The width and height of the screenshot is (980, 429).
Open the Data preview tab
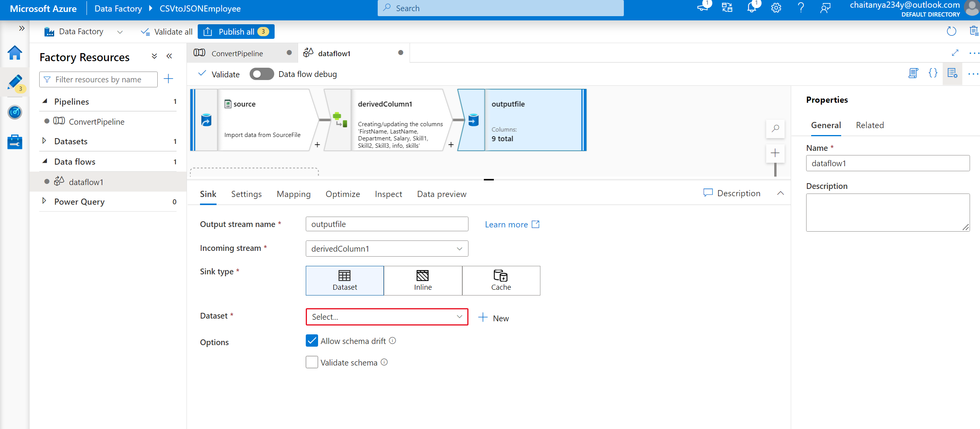[442, 194]
